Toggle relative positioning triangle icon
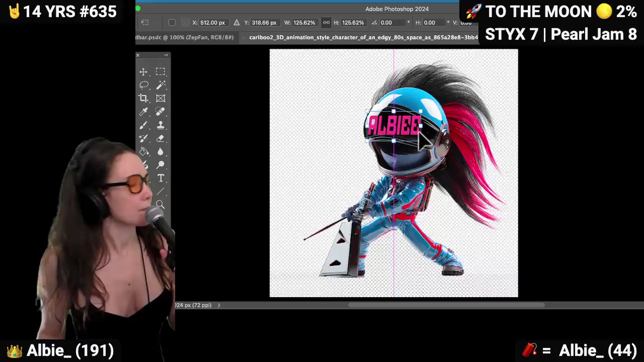The image size is (644, 362). [x=236, y=22]
